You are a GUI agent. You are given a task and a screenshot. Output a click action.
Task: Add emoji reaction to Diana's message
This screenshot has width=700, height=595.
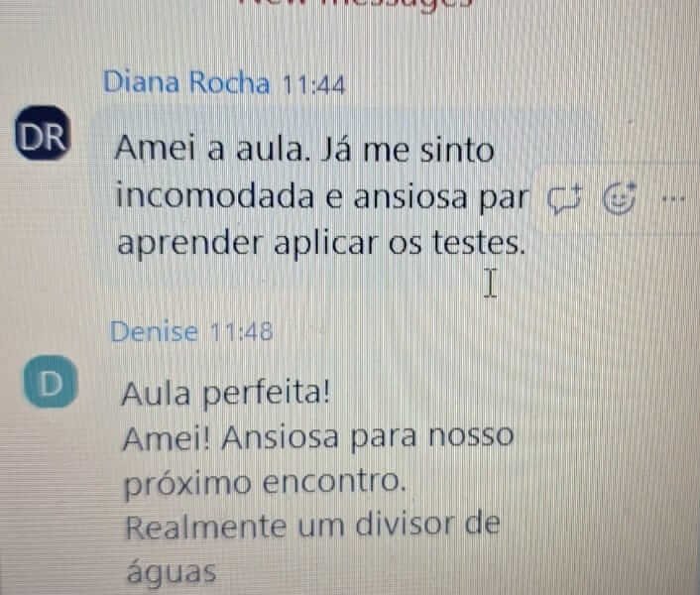point(619,198)
